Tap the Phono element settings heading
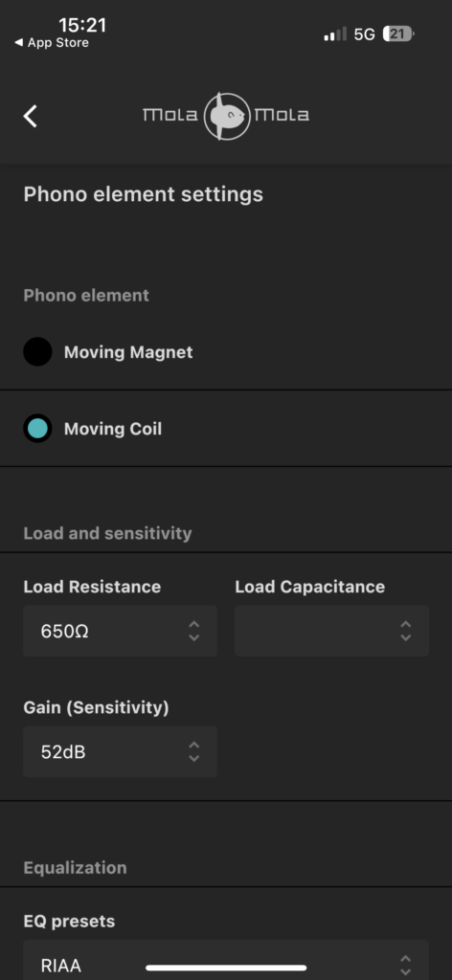This screenshot has width=452, height=980. pyautogui.click(x=143, y=194)
